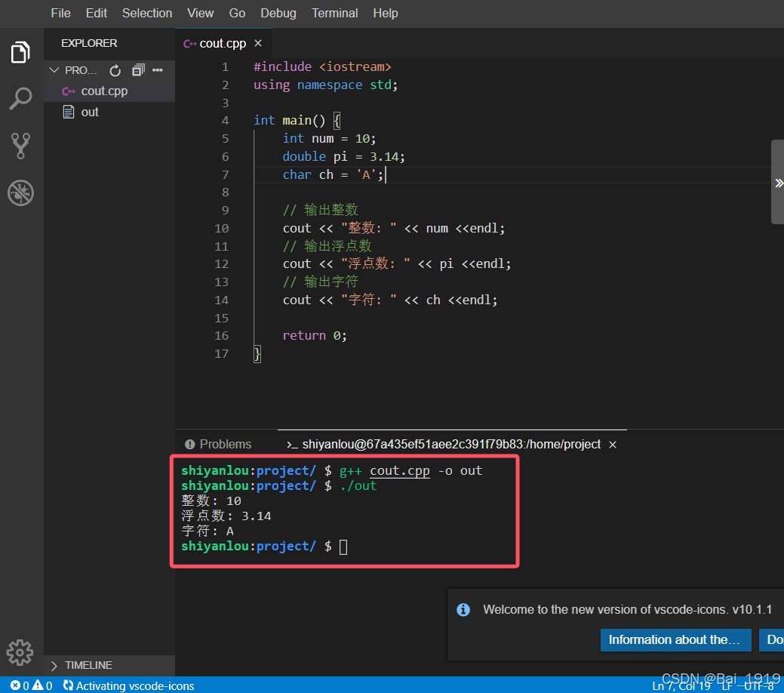784x693 pixels.
Task: Open the Terminal menu
Action: [334, 13]
